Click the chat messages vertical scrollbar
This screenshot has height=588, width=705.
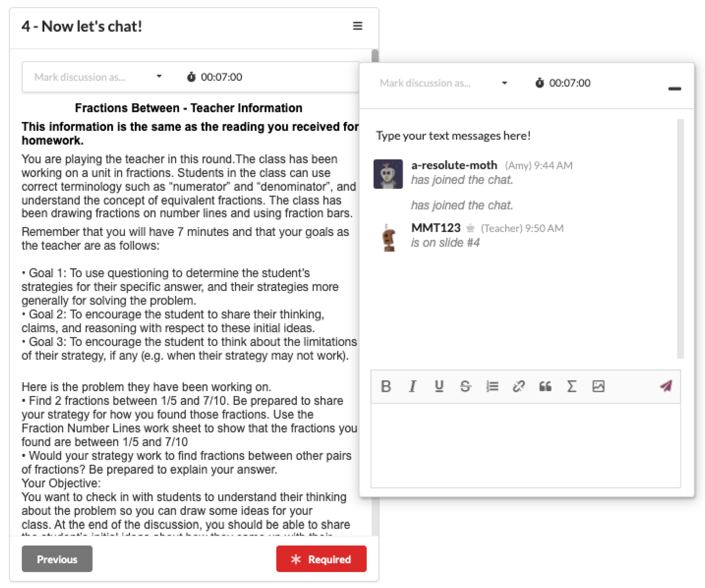tap(680, 238)
